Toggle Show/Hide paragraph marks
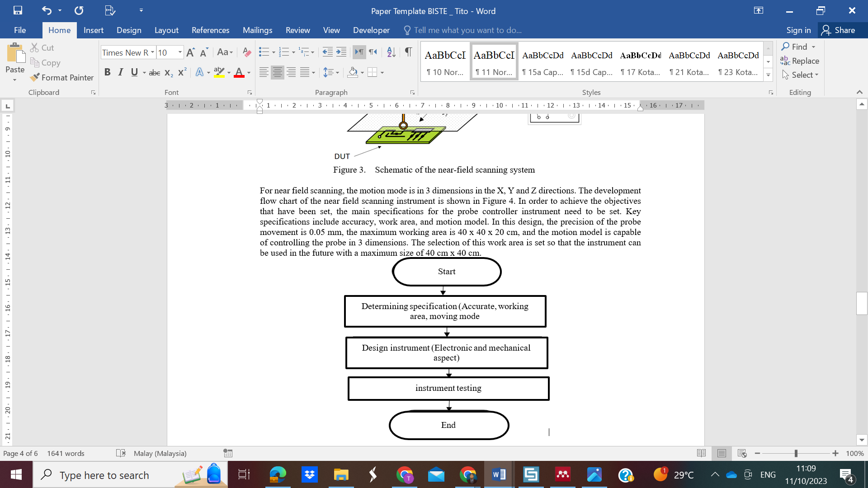 click(408, 52)
